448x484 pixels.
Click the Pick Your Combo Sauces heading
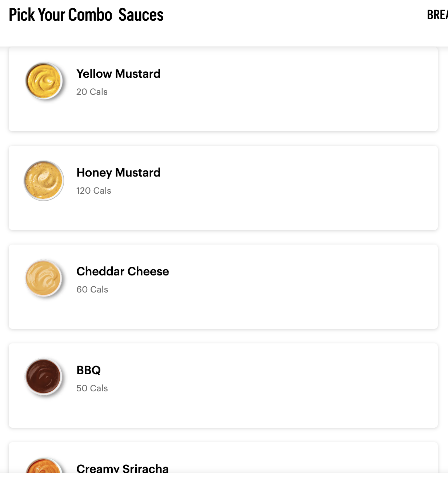[86, 15]
